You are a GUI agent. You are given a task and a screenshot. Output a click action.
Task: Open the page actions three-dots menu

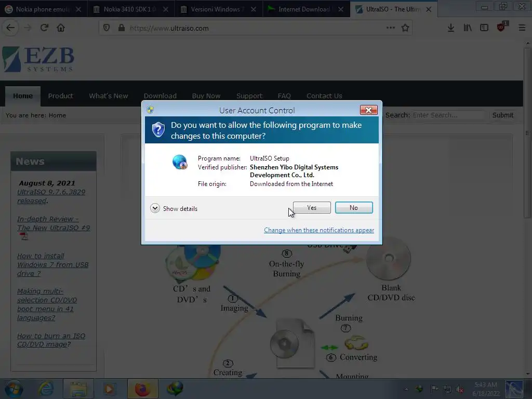point(391,28)
